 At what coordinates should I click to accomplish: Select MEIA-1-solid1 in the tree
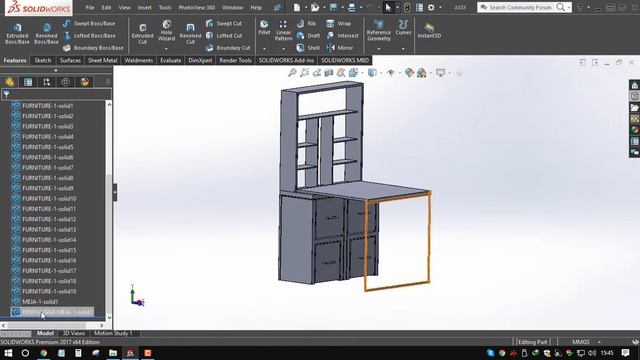click(x=40, y=302)
